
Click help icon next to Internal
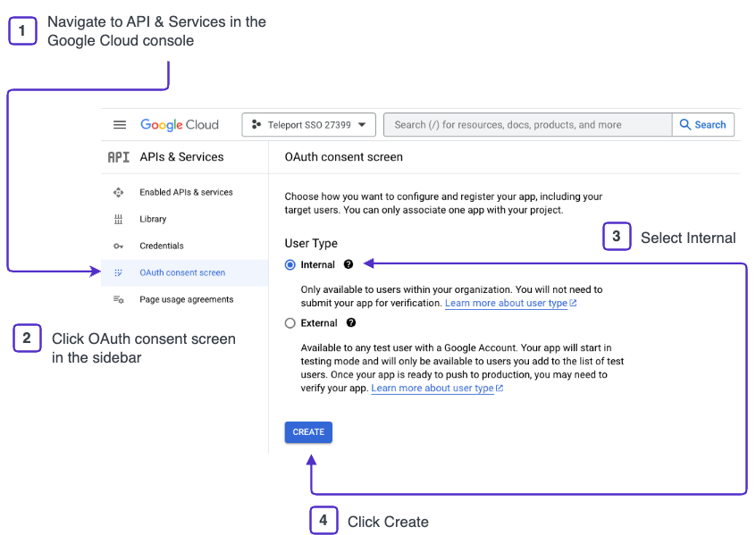pos(349,264)
